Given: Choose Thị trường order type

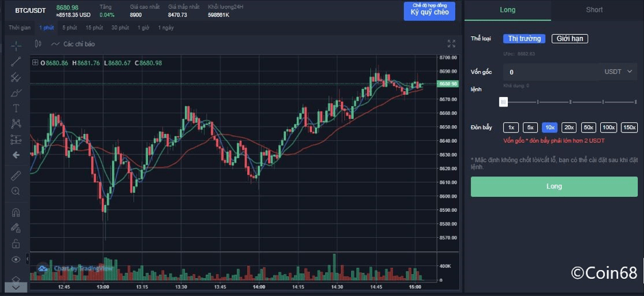Looking at the screenshot, I should point(524,38).
